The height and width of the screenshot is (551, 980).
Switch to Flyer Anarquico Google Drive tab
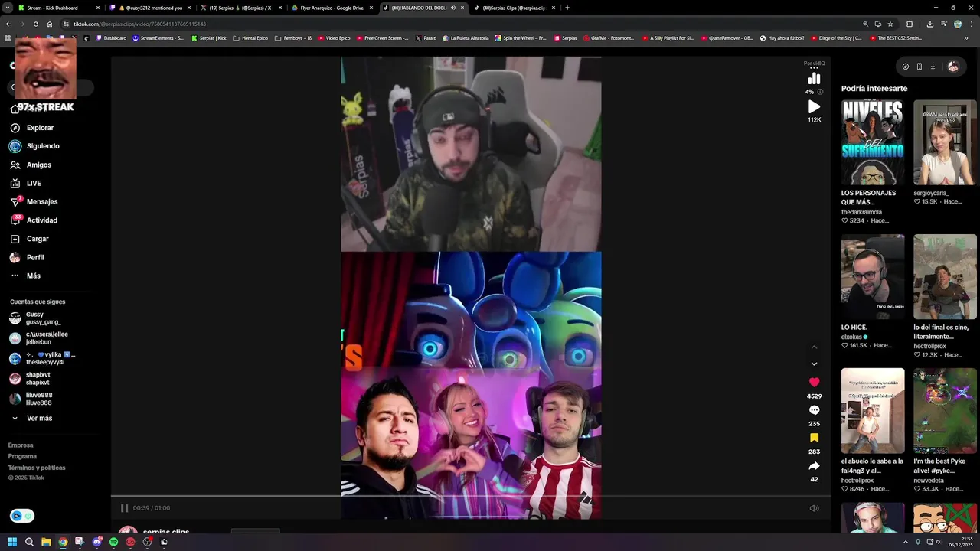tap(331, 8)
